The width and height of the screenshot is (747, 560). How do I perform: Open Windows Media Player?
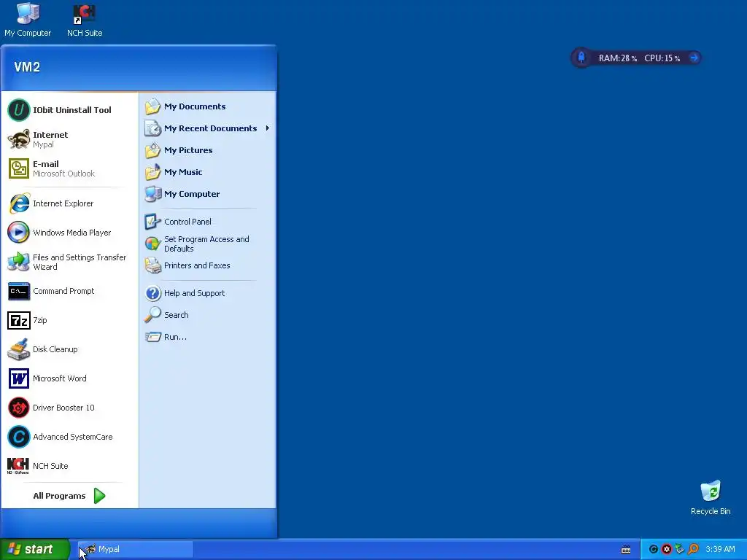(69, 233)
